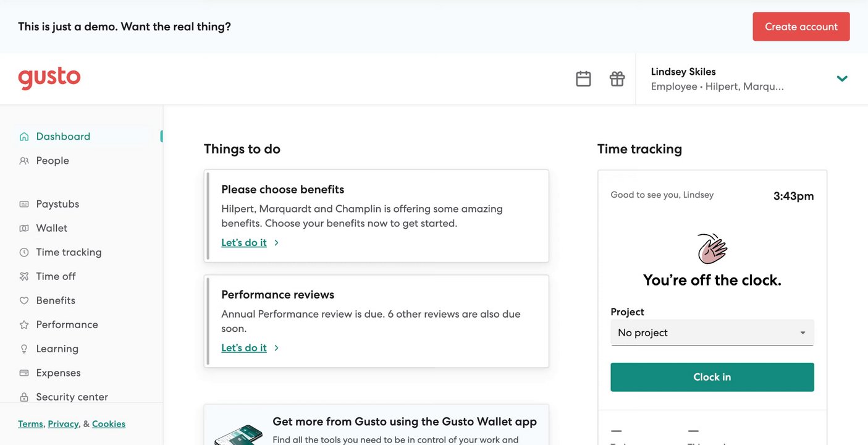This screenshot has height=445, width=868.
Task: Click the Performance star icon
Action: coord(24,324)
